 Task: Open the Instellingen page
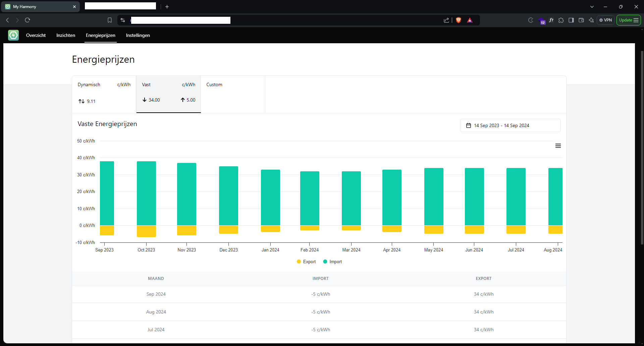pyautogui.click(x=138, y=35)
